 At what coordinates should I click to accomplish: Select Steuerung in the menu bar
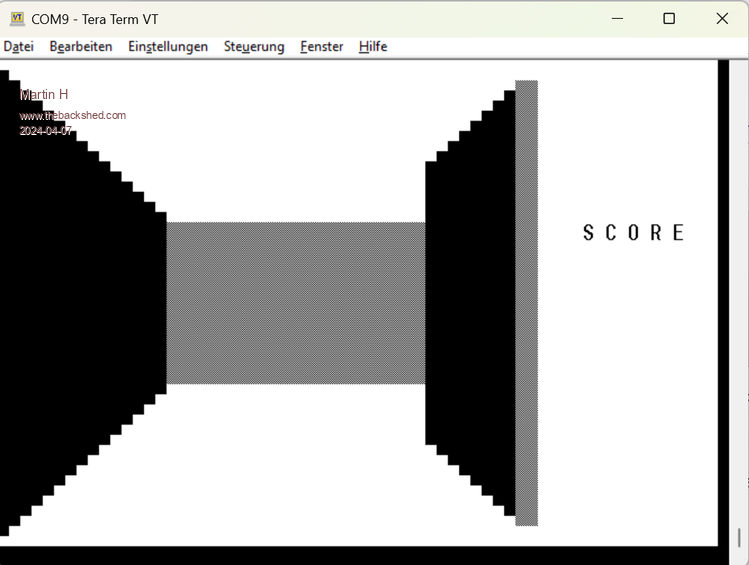pyautogui.click(x=254, y=47)
